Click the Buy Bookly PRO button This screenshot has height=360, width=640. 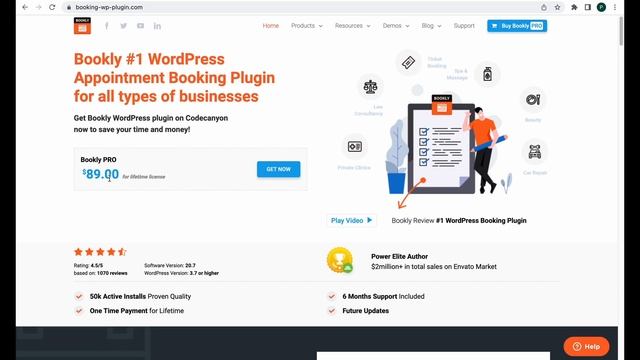517,26
